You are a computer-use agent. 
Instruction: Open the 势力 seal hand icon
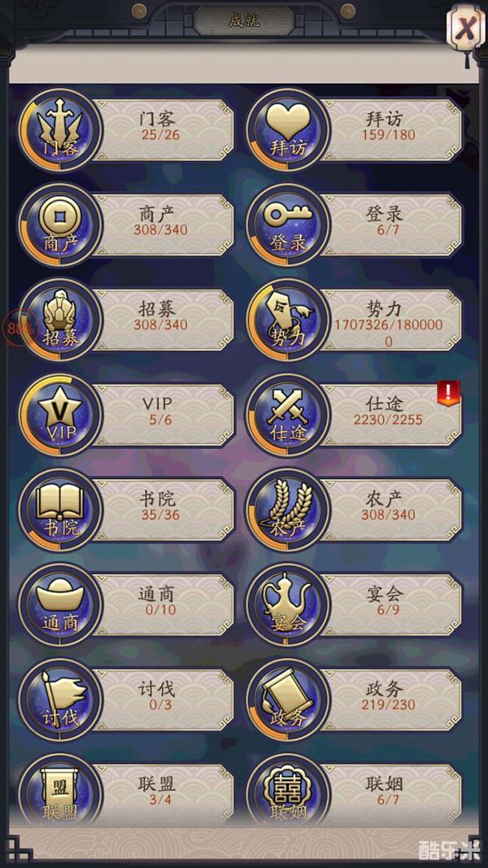pos(288,321)
